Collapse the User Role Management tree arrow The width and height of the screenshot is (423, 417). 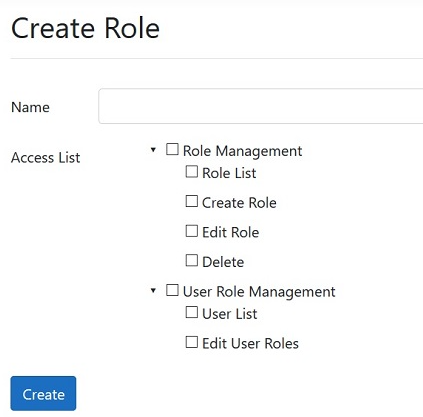tap(153, 290)
